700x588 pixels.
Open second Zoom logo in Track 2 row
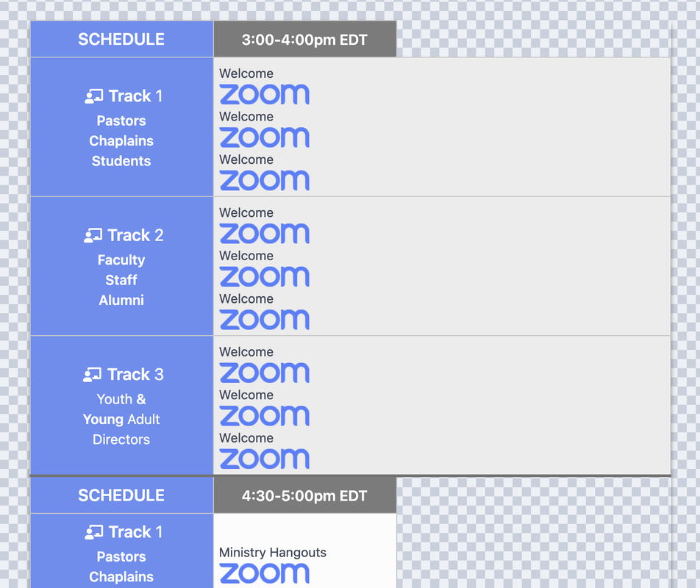point(264,276)
